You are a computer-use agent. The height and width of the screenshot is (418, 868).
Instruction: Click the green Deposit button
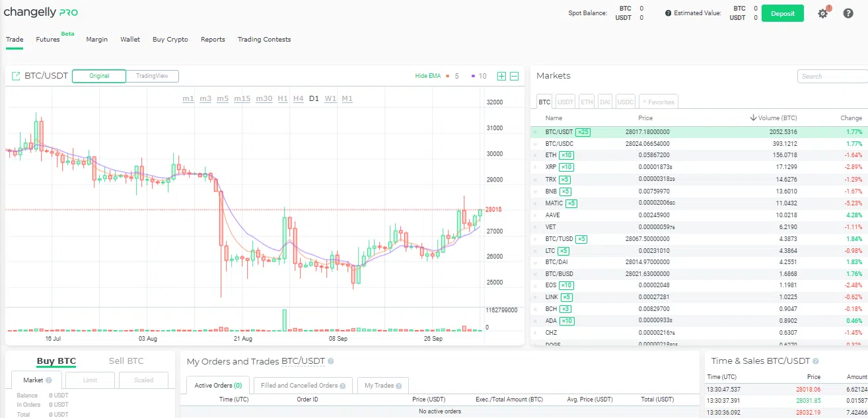[782, 13]
